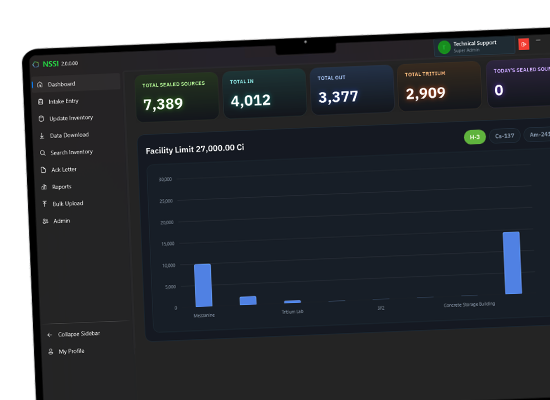Image resolution: width=550 pixels, height=400 pixels.
Task: Click the Tritium Lab bar in chart
Action: tap(292, 301)
